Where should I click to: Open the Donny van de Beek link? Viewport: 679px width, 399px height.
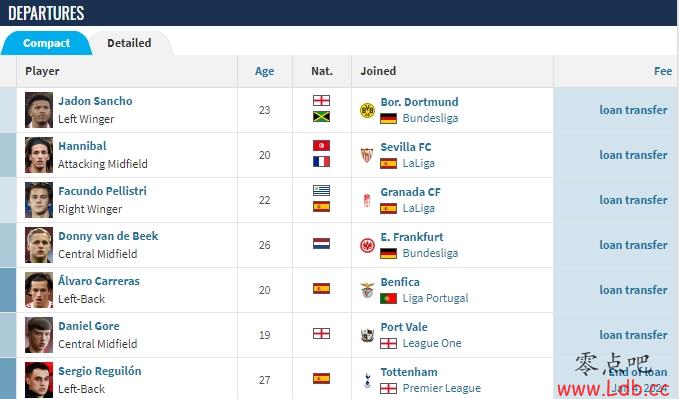point(108,236)
